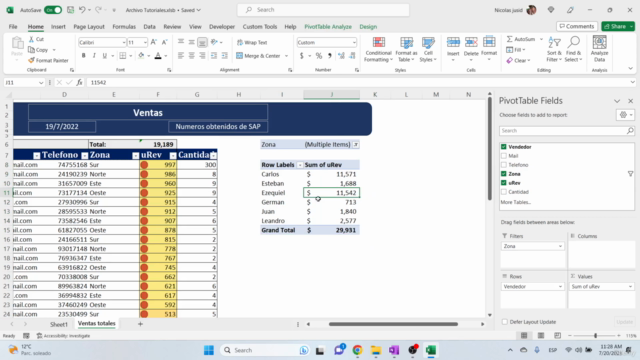This screenshot has width=640, height=360.
Task: Click the More Tables link
Action: (x=516, y=202)
